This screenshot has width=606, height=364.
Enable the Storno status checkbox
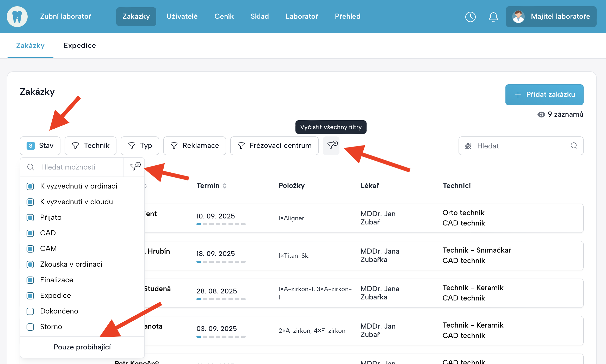click(30, 327)
